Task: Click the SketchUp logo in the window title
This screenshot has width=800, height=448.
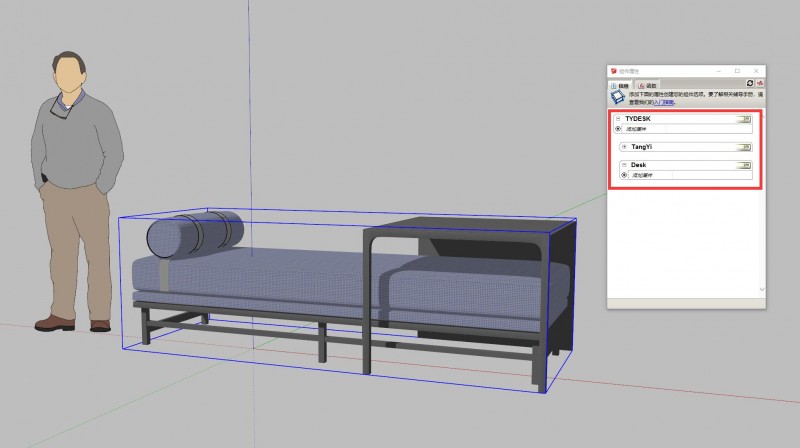Action: pyautogui.click(x=614, y=71)
